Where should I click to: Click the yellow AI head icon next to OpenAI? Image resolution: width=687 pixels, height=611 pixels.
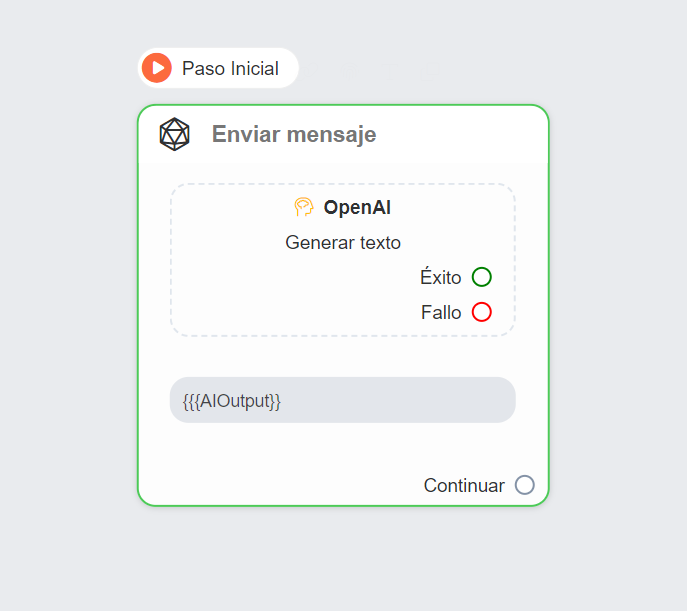point(304,207)
